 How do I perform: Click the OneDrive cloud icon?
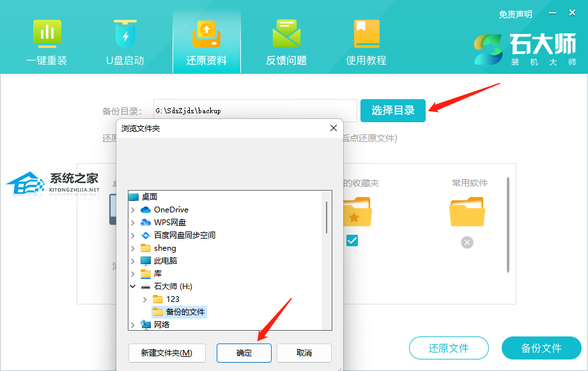tap(146, 210)
